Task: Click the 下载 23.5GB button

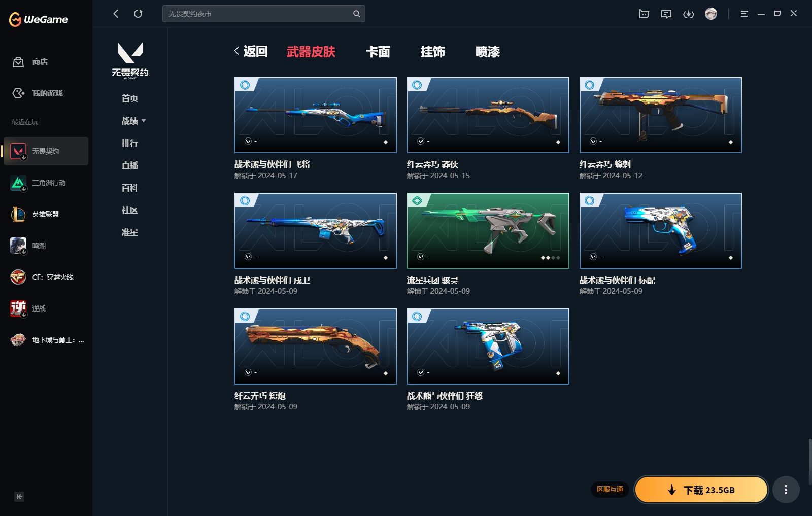Action: (x=701, y=490)
